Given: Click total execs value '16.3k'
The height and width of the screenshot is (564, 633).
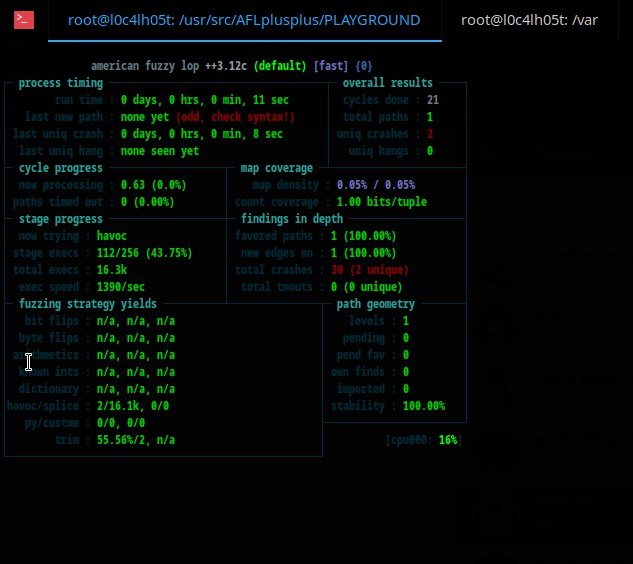Looking at the screenshot, I should click(x=111, y=270).
